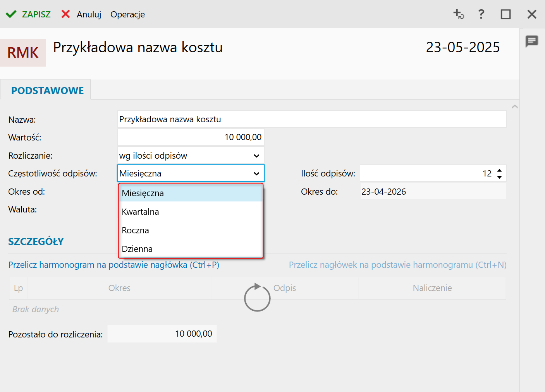
Task: Click the Naliczenie column header
Action: (x=432, y=288)
